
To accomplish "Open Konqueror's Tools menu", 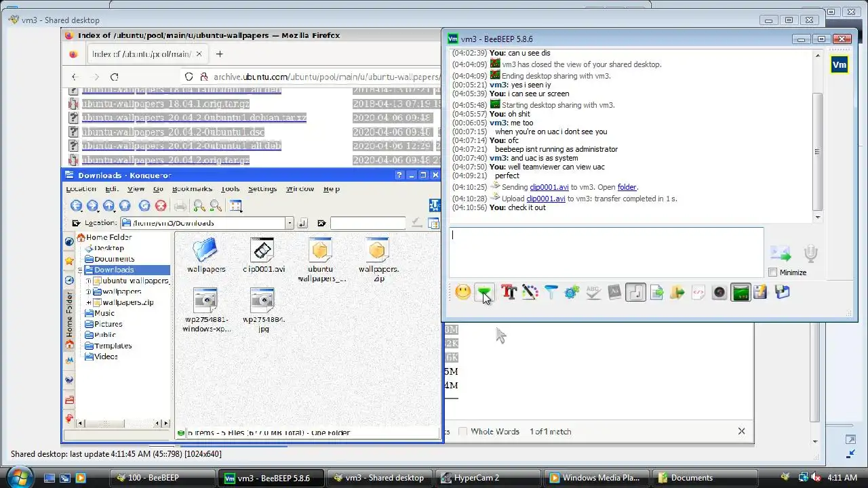I will coord(230,189).
